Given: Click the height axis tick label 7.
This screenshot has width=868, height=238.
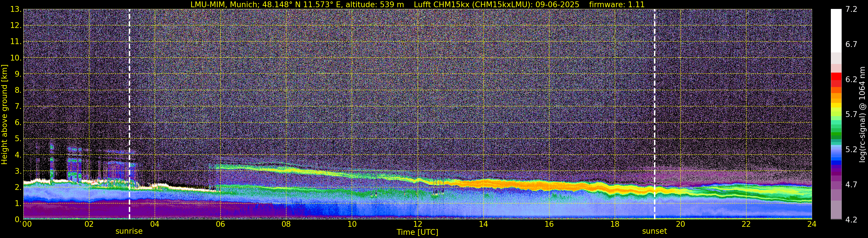Looking at the screenshot, I should pos(18,107).
